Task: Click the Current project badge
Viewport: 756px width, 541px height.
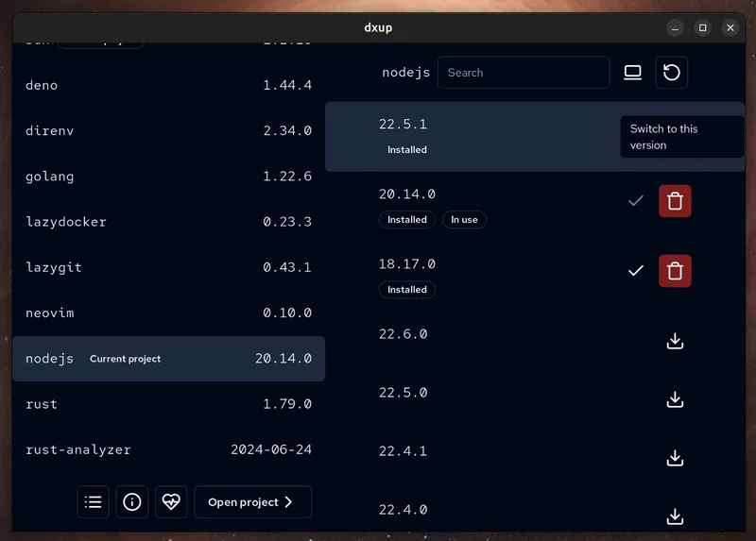Action: (126, 359)
